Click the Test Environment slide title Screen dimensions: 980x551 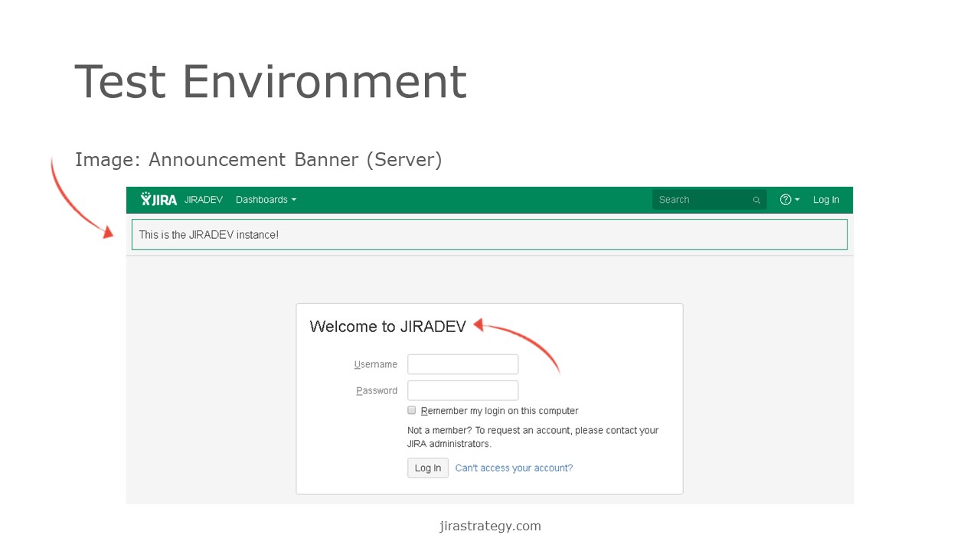pyautogui.click(x=270, y=81)
